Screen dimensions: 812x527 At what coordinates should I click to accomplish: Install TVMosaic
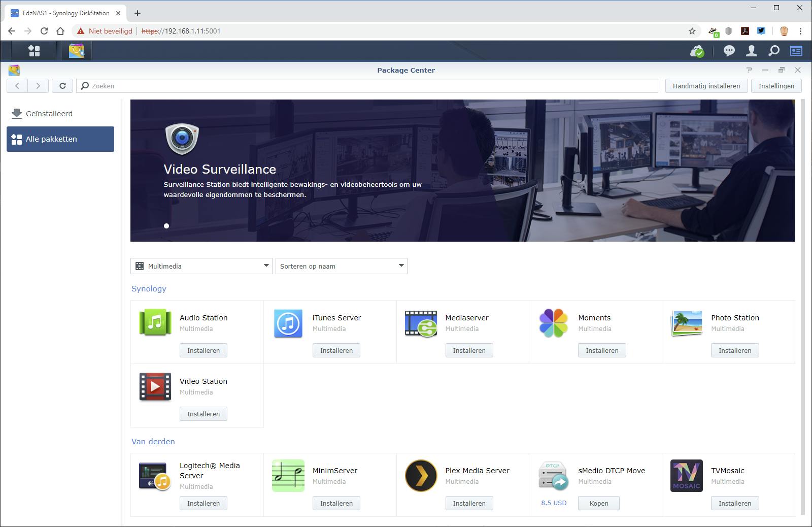pyautogui.click(x=735, y=503)
